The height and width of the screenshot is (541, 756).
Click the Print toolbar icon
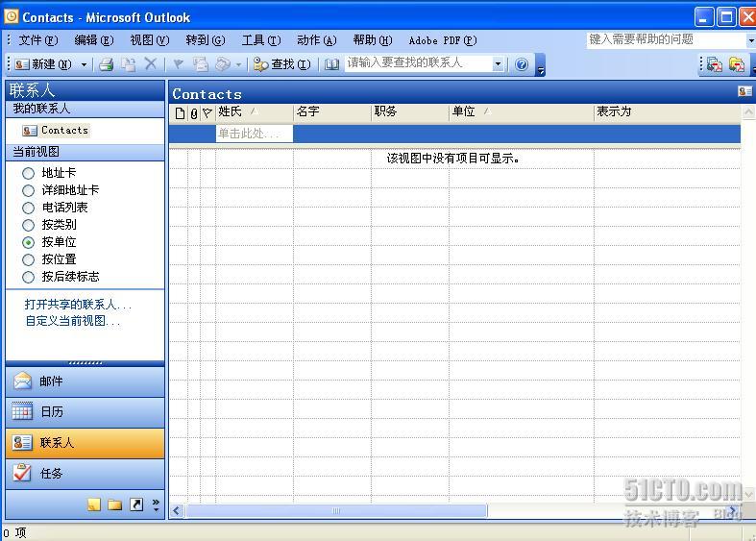point(106,64)
